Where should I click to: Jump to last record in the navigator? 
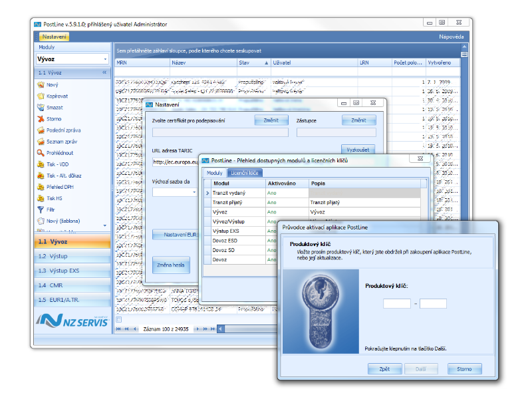point(213,329)
